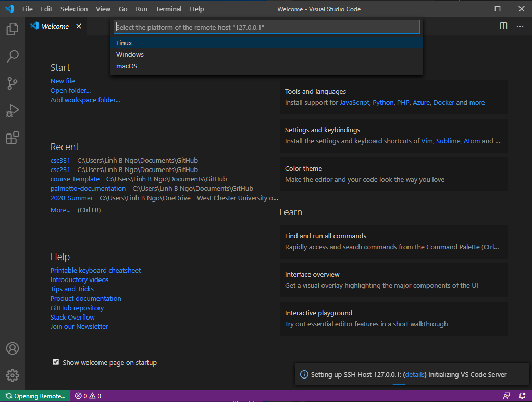The image size is (532, 402).
Task: Click the feedback icon in status bar
Action: tap(506, 396)
